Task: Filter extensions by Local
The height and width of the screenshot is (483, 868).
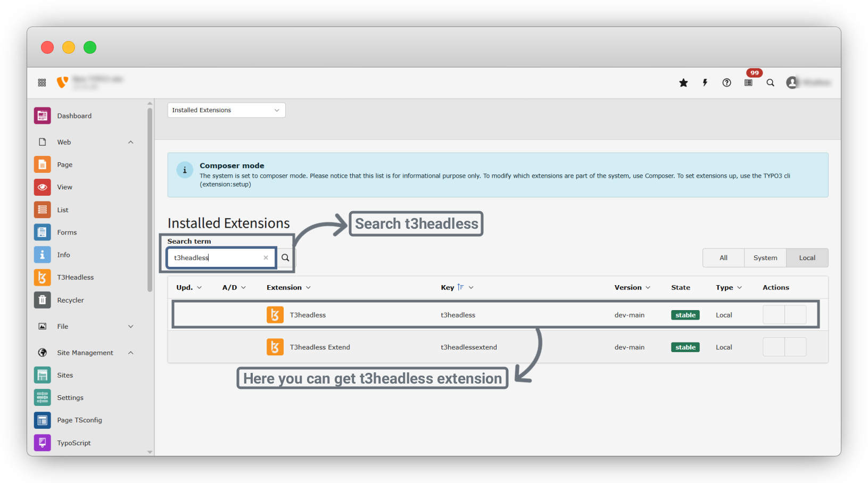Action: [x=807, y=257]
